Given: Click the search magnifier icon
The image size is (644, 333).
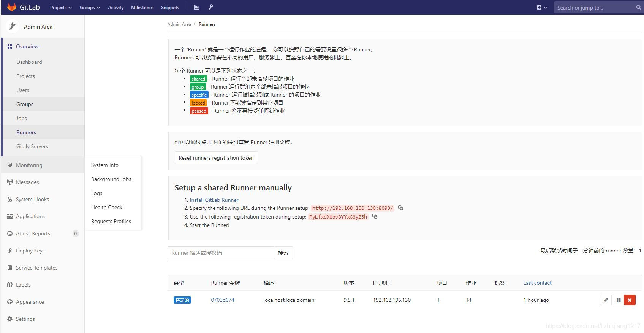Looking at the screenshot, I should [638, 7].
